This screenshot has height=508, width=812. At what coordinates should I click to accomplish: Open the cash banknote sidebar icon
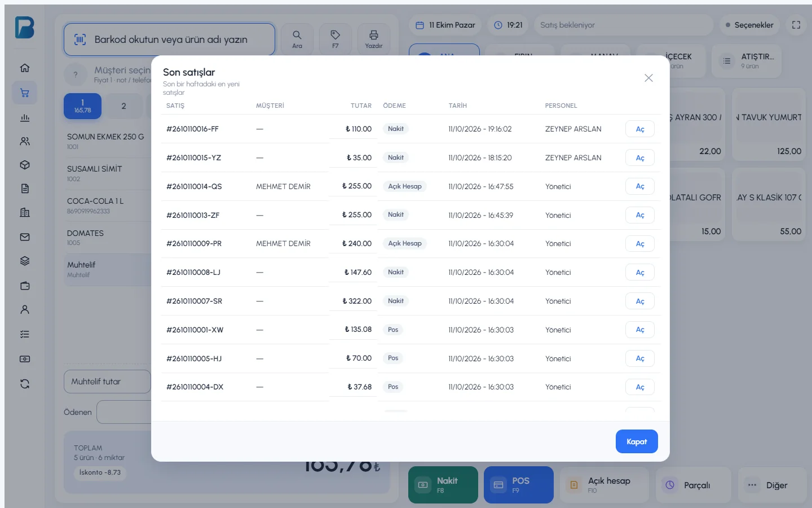coord(25,359)
